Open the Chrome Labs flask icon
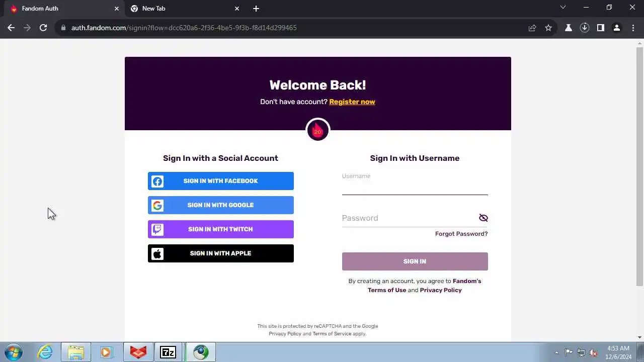 569,28
